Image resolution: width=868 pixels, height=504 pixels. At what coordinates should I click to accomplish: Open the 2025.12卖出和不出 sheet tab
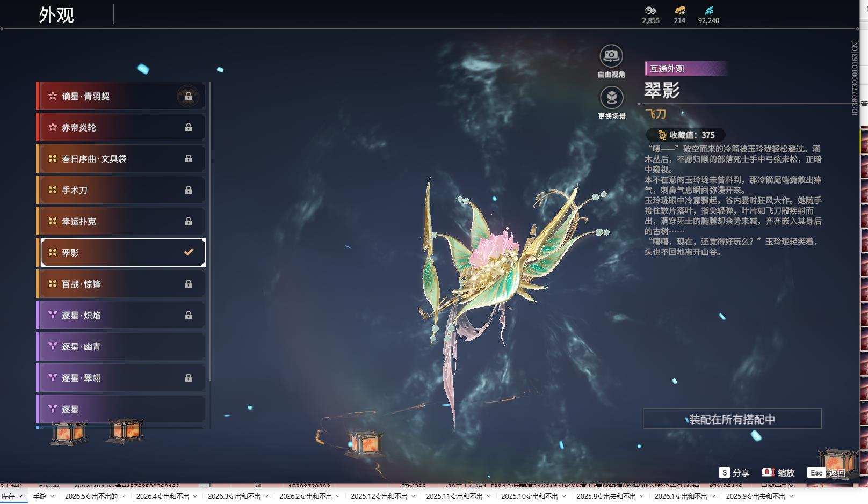click(x=379, y=496)
